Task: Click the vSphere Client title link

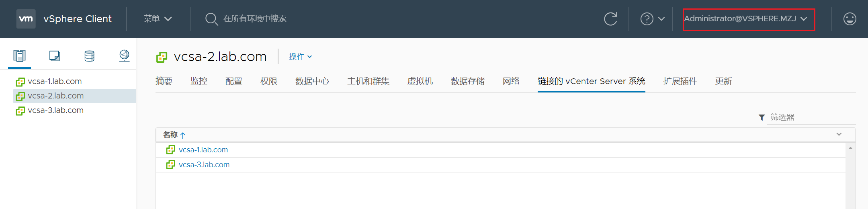Action: [78, 19]
